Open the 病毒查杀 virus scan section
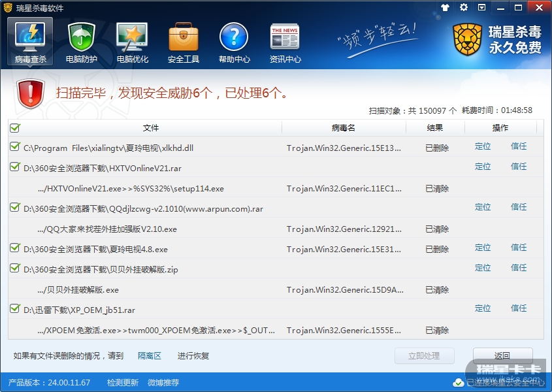The width and height of the screenshot is (552, 392). 30,42
